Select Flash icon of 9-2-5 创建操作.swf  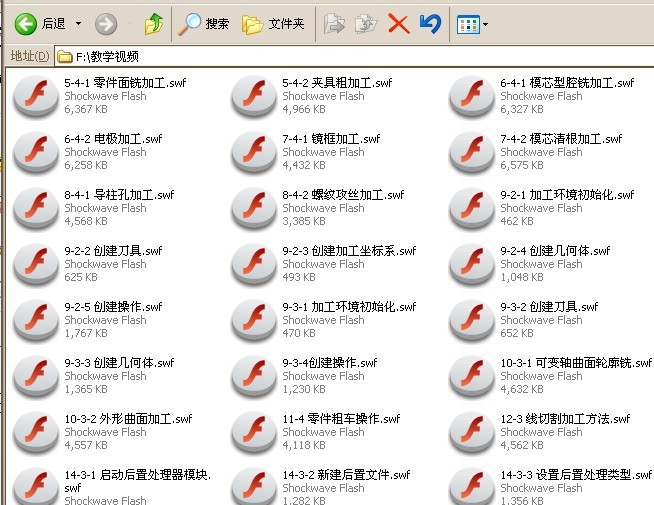[36, 320]
